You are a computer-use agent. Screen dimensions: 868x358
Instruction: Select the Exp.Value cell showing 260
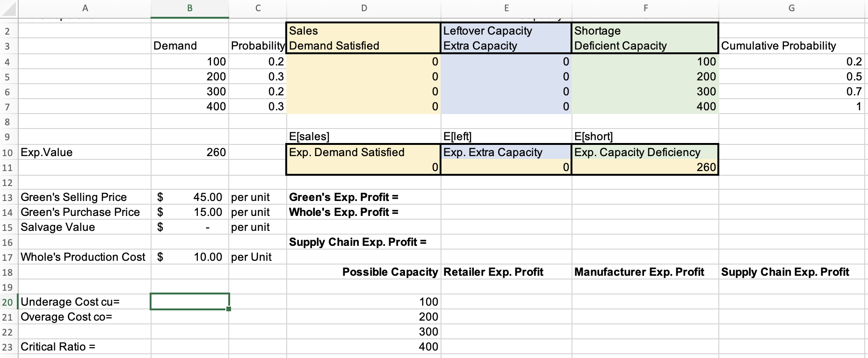(x=189, y=152)
